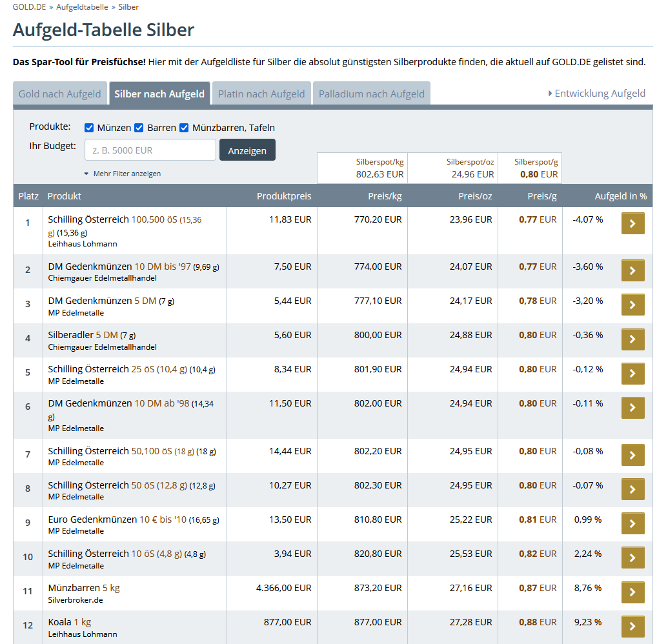The width and height of the screenshot is (657, 644).
Task: Open Schilling Österreich 50,100 öS product
Action: 132,451
